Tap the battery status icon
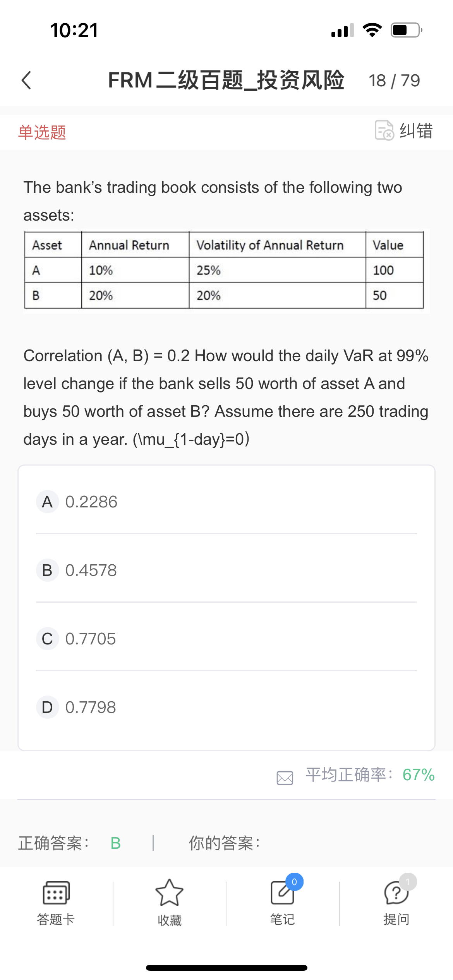 tap(406, 30)
